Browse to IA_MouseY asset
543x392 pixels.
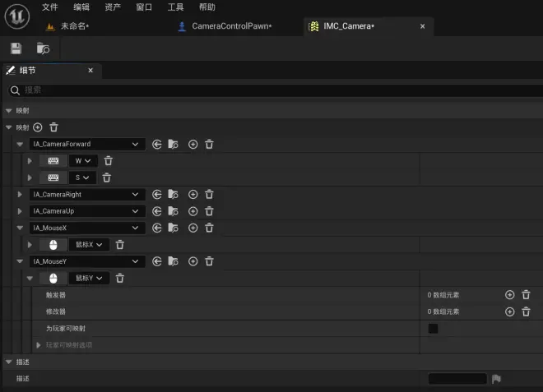(x=173, y=261)
